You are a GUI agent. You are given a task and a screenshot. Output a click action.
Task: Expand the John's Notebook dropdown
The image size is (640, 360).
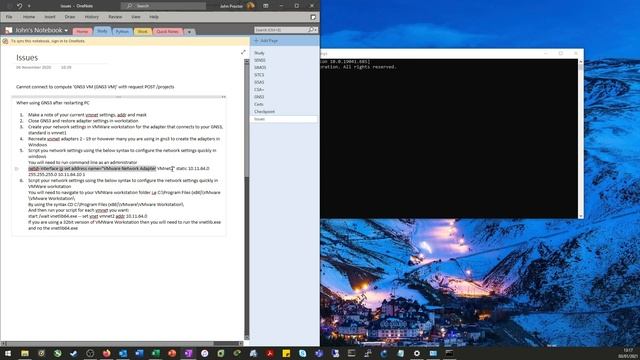pos(66,31)
